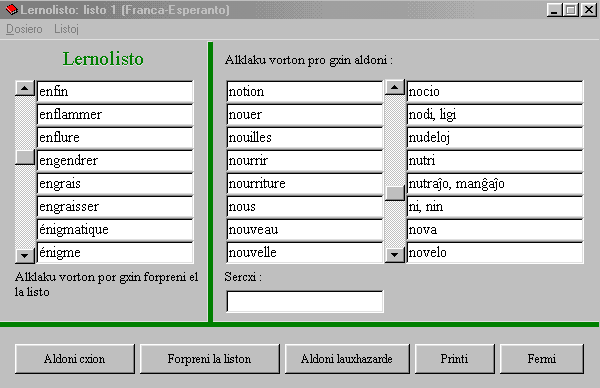
Task: Click down arrow of dictionary scrollbar
Action: pos(395,255)
